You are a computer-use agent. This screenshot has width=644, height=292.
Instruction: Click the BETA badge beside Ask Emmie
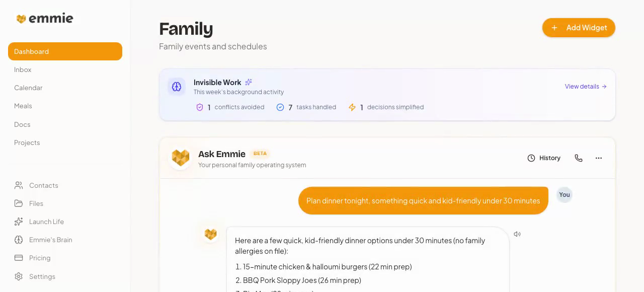click(x=260, y=154)
